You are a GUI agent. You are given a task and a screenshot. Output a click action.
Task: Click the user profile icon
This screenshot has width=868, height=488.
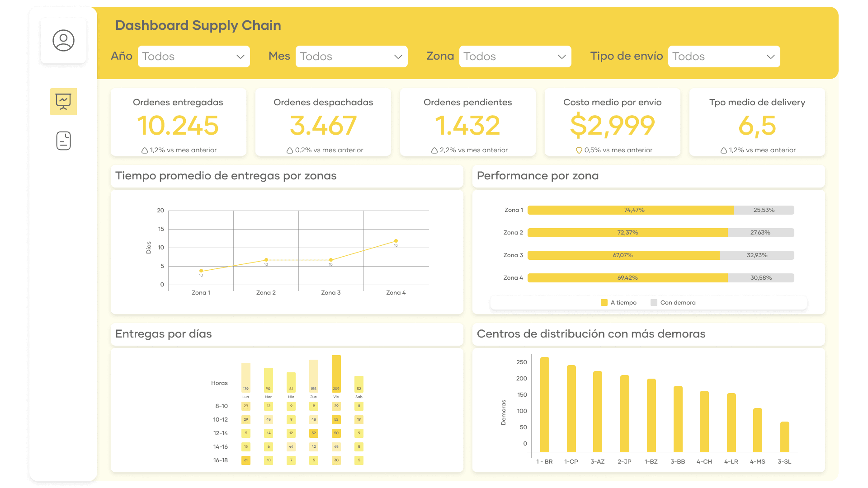pyautogui.click(x=63, y=41)
